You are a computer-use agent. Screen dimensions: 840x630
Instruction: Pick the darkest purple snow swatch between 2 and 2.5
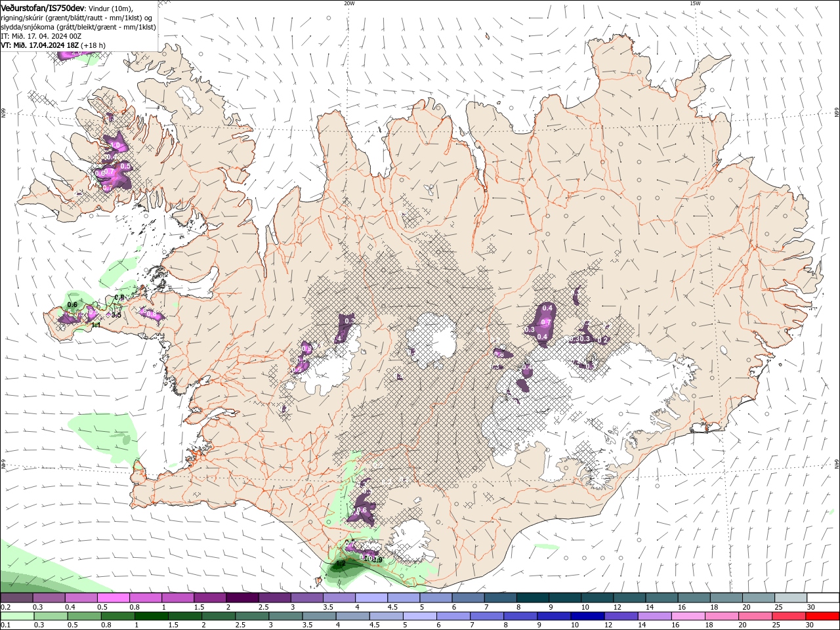(x=242, y=598)
